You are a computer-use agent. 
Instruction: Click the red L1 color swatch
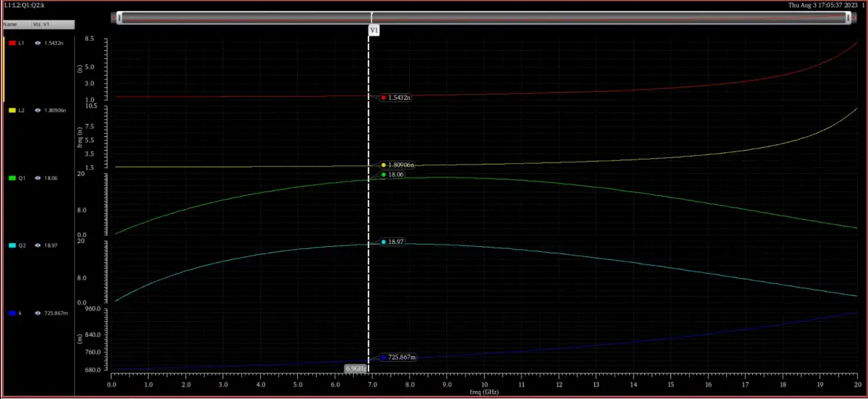[12, 43]
